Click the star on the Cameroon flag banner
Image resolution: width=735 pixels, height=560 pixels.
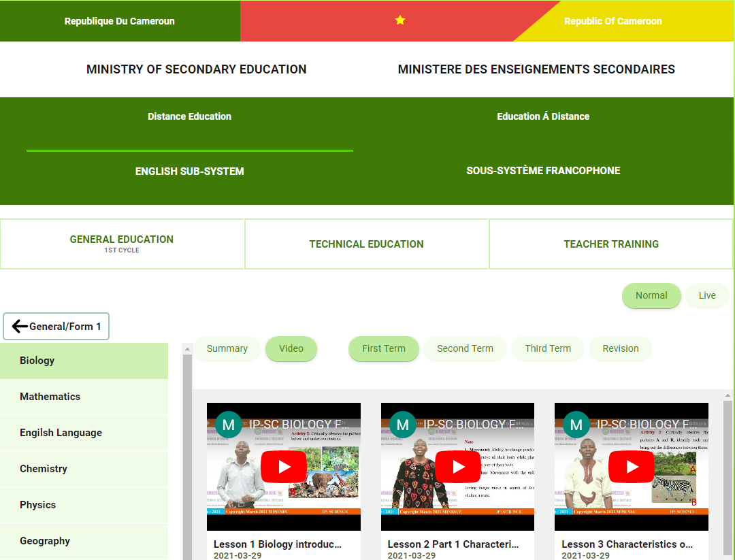click(399, 20)
